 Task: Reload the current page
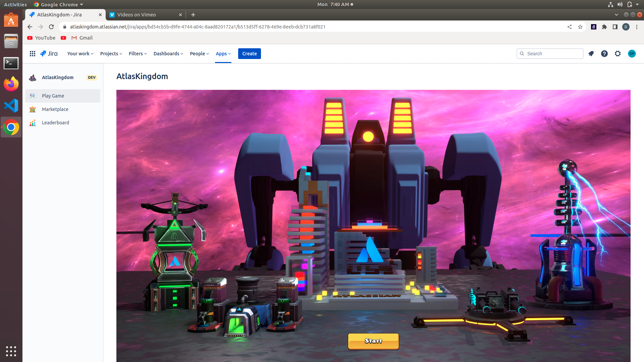(51, 27)
